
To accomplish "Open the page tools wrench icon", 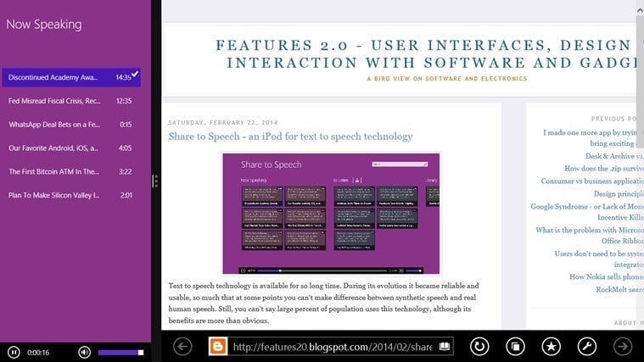I will coord(587,347).
